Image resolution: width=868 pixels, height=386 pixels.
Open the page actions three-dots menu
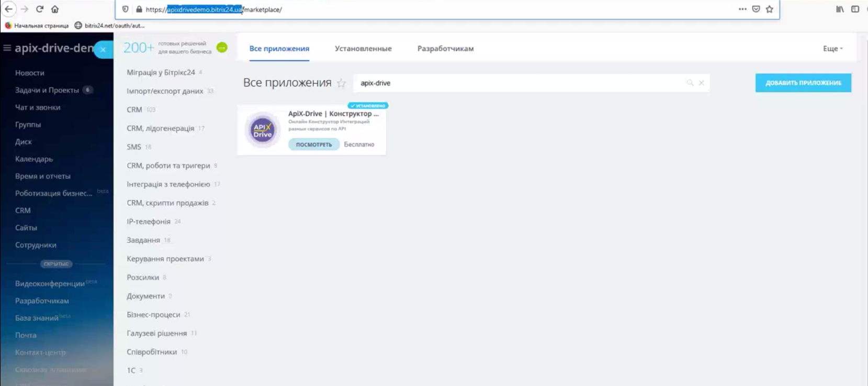[x=742, y=9]
